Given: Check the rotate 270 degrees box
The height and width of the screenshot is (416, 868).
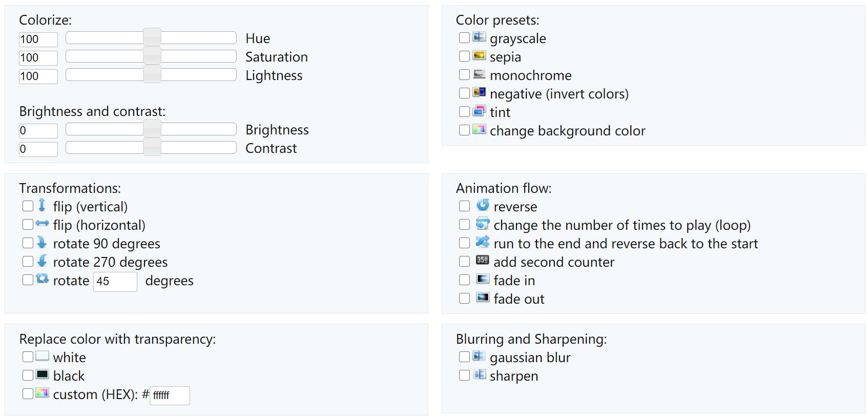Looking at the screenshot, I should tap(28, 262).
